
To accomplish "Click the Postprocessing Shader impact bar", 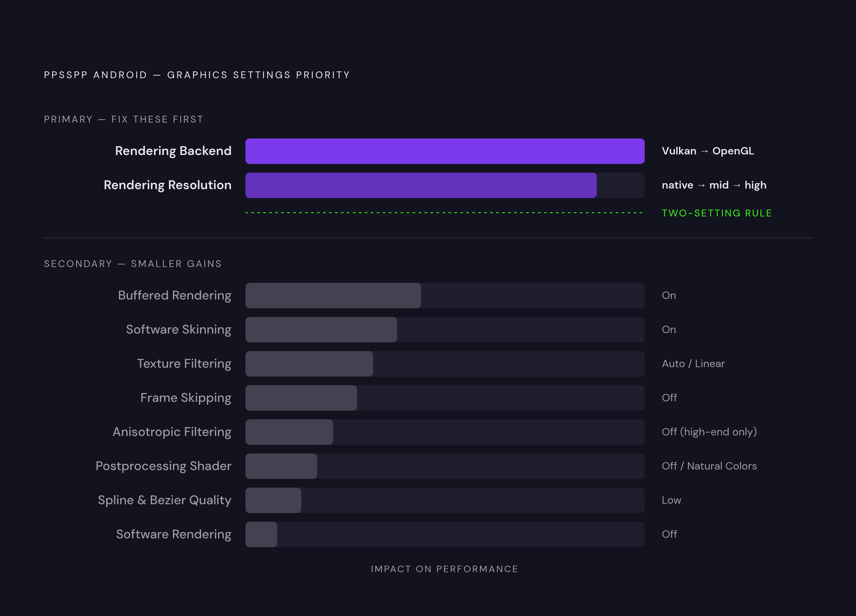I will point(281,466).
